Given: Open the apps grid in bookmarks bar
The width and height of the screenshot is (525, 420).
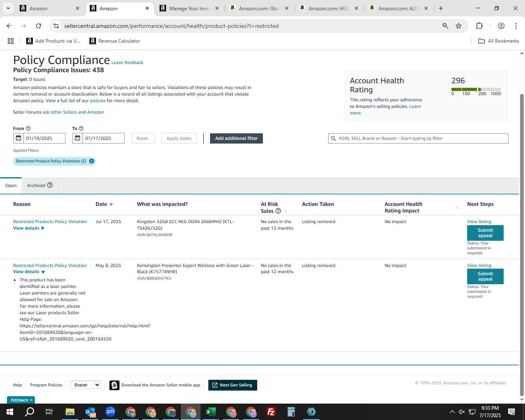Looking at the screenshot, I should pyautogui.click(x=11, y=41).
